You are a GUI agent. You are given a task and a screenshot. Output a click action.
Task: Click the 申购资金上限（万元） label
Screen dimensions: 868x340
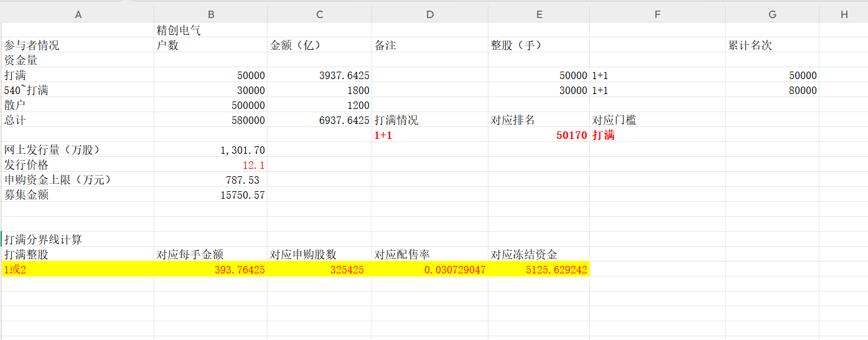78,179
